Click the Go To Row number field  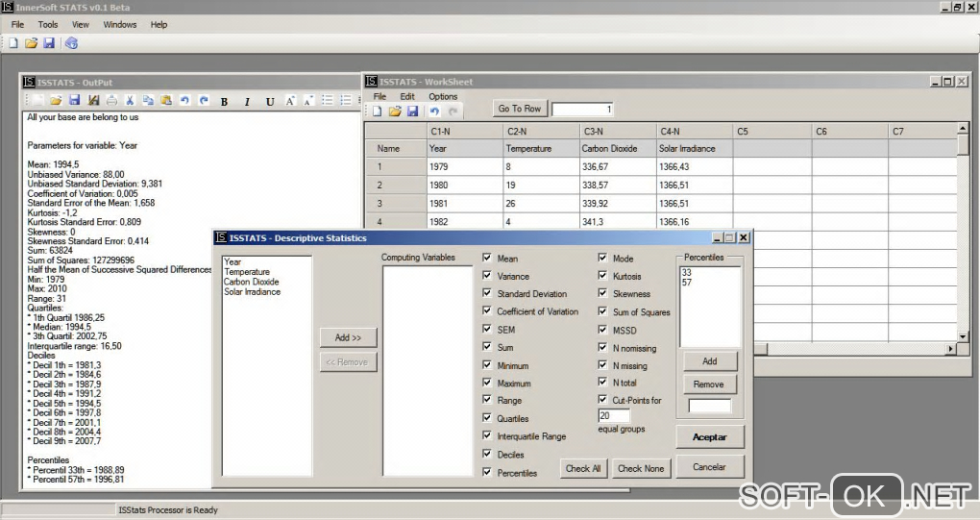pyautogui.click(x=582, y=110)
